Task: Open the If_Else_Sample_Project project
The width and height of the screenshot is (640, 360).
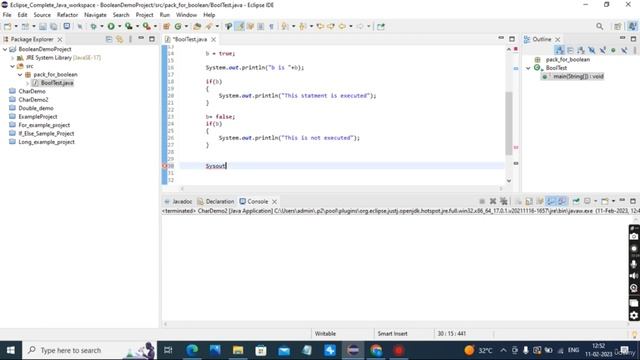Action: tap(46, 133)
